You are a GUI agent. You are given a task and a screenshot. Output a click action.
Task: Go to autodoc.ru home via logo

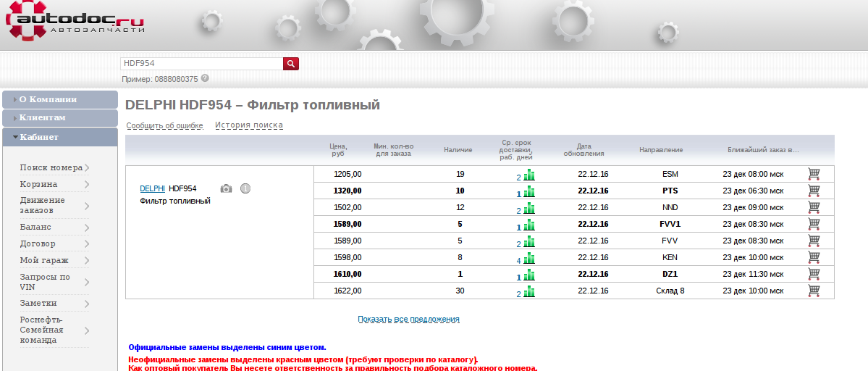[75, 21]
